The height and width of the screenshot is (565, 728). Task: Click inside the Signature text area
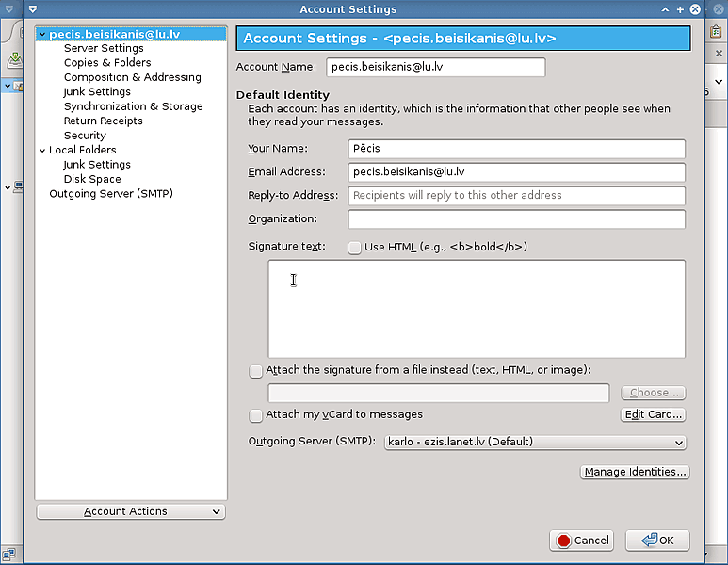pyautogui.click(x=477, y=309)
